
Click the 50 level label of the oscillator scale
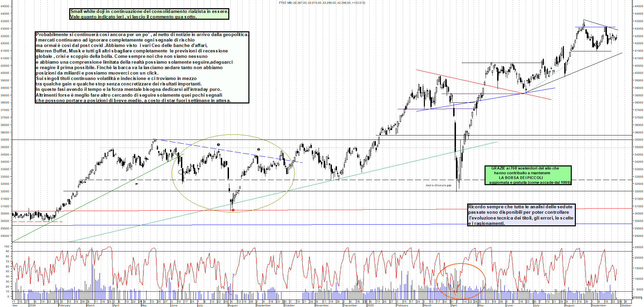click(7, 272)
